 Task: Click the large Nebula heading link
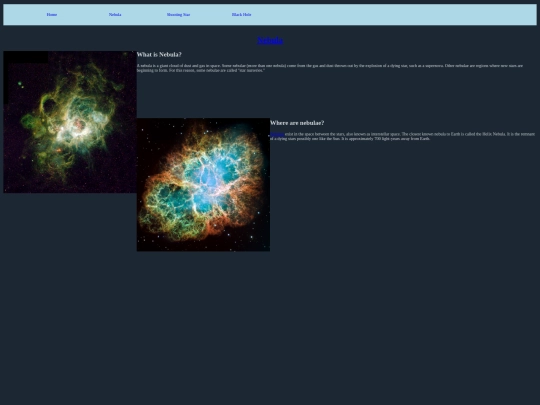[x=270, y=40]
